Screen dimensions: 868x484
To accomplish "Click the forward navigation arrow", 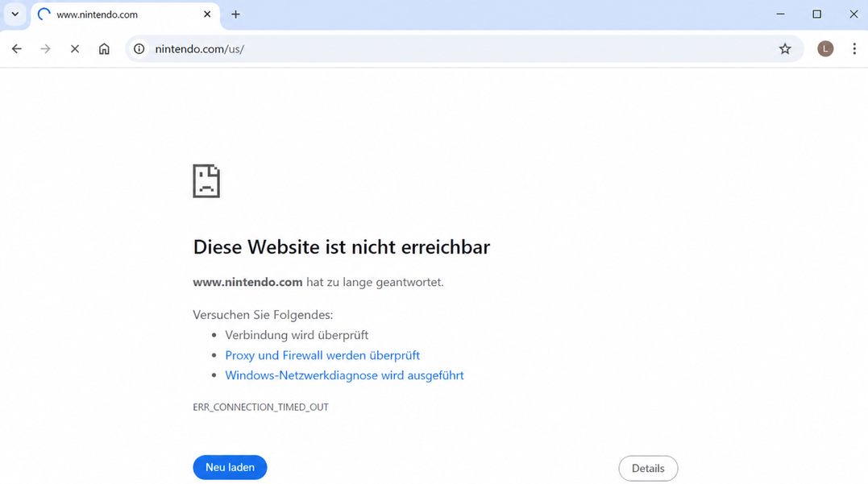I will 45,48.
